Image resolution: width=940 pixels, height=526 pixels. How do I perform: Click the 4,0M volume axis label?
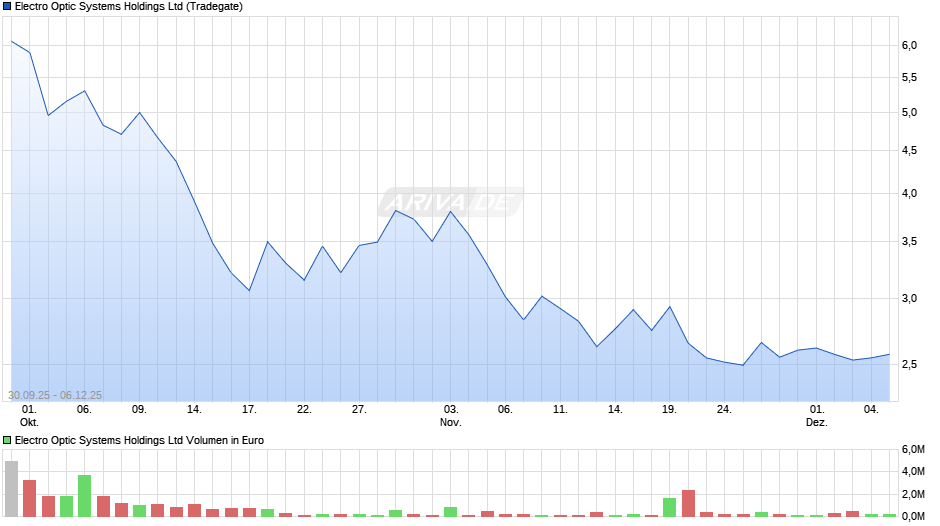[913, 471]
